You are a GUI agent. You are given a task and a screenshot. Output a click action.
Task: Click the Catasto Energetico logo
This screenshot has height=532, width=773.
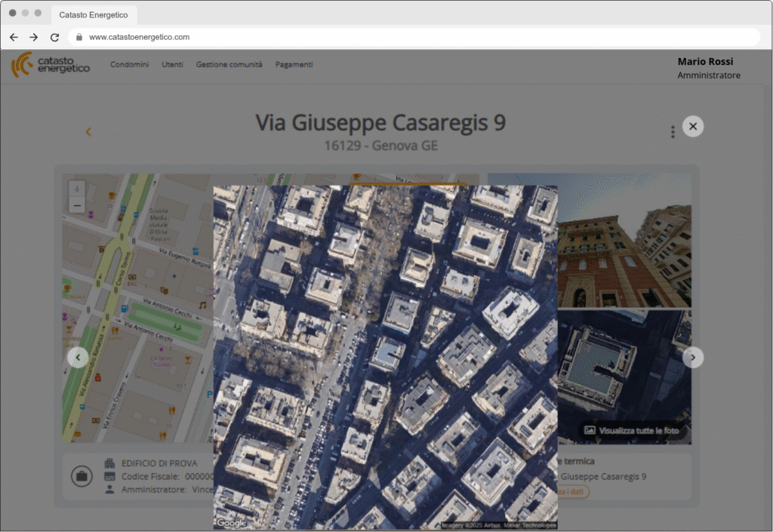51,65
